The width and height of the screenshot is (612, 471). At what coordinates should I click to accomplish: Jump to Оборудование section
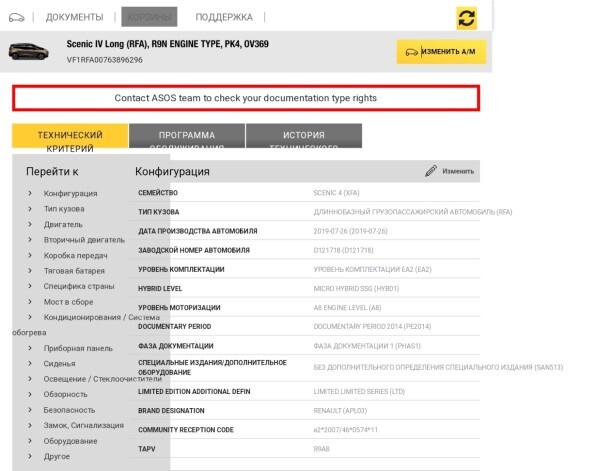pyautogui.click(x=70, y=441)
